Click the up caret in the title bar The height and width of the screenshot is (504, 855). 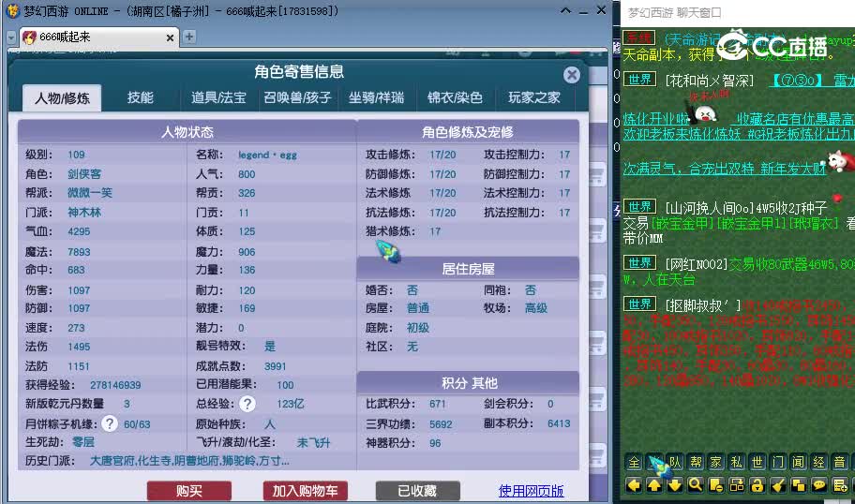pyautogui.click(x=565, y=10)
